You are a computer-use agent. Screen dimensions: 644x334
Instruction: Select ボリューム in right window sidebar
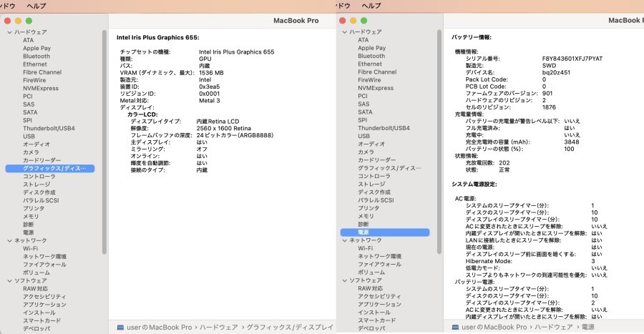(x=371, y=272)
